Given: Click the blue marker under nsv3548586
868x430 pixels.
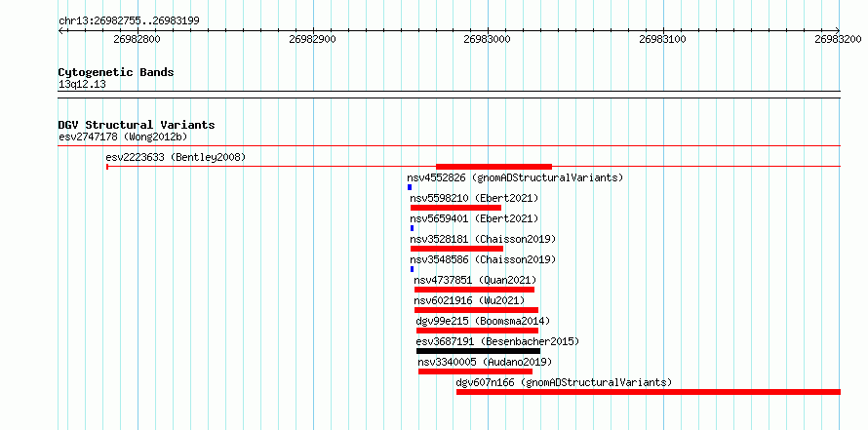Looking at the screenshot, I should (412, 269).
